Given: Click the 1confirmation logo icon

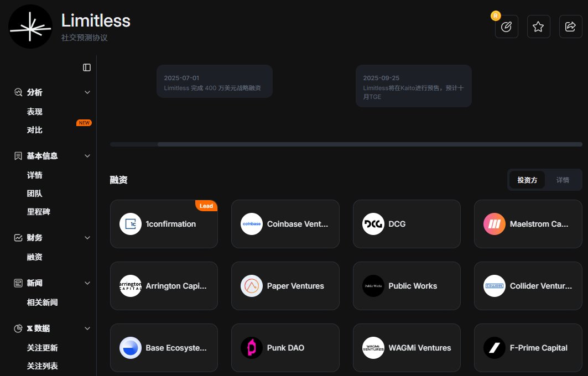Looking at the screenshot, I should (x=131, y=224).
